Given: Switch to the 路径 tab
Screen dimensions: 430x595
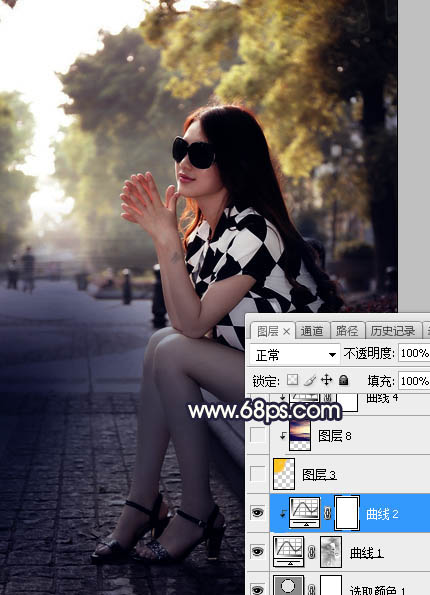Looking at the screenshot, I should click(347, 331).
